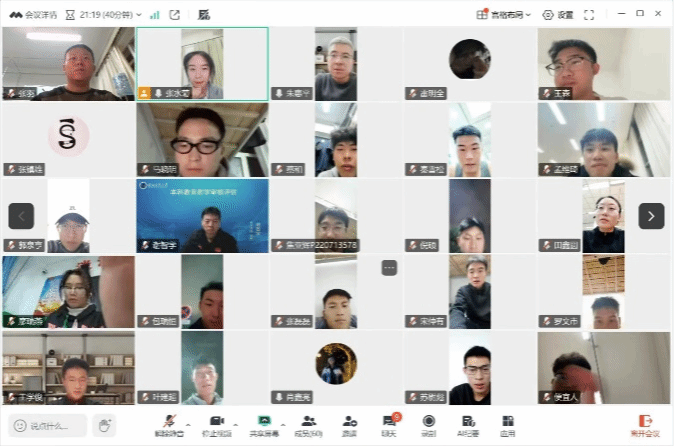674x446 pixels.
Task: Open the AI assistant
Action: pyautogui.click(x=468, y=423)
